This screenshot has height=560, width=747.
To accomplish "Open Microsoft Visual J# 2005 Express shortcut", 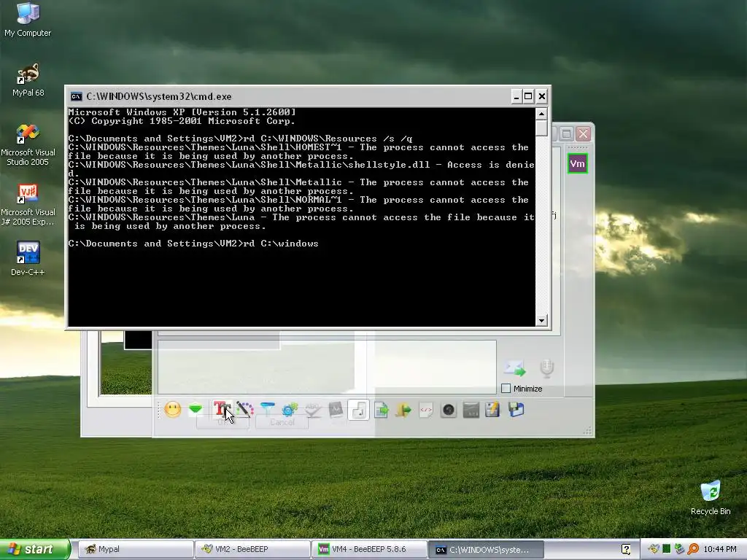I will [28, 204].
